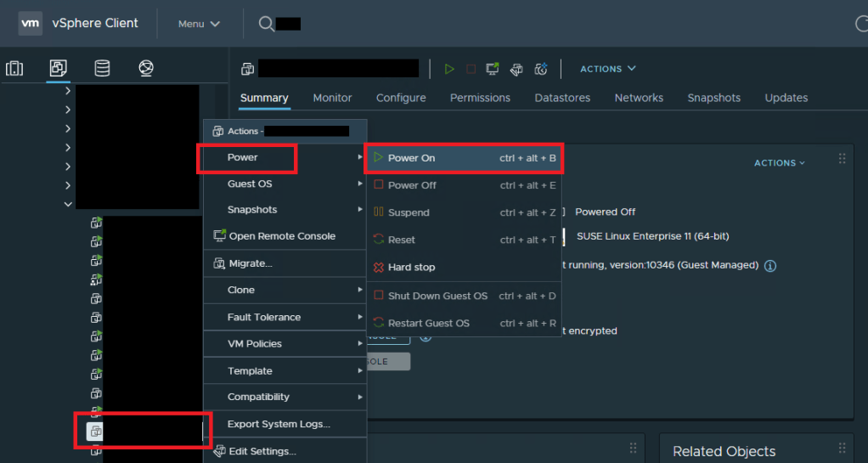Open the Networking inventory view icon
The image size is (868, 463).
(x=146, y=69)
